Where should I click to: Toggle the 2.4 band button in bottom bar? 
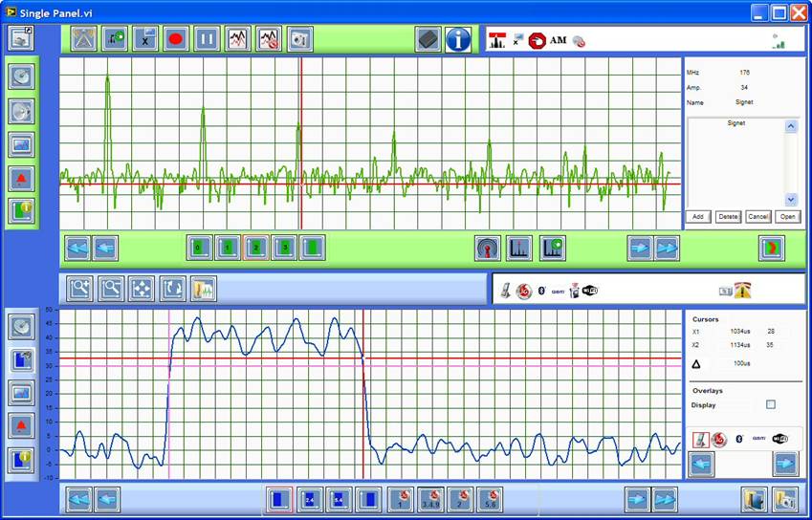click(x=309, y=499)
